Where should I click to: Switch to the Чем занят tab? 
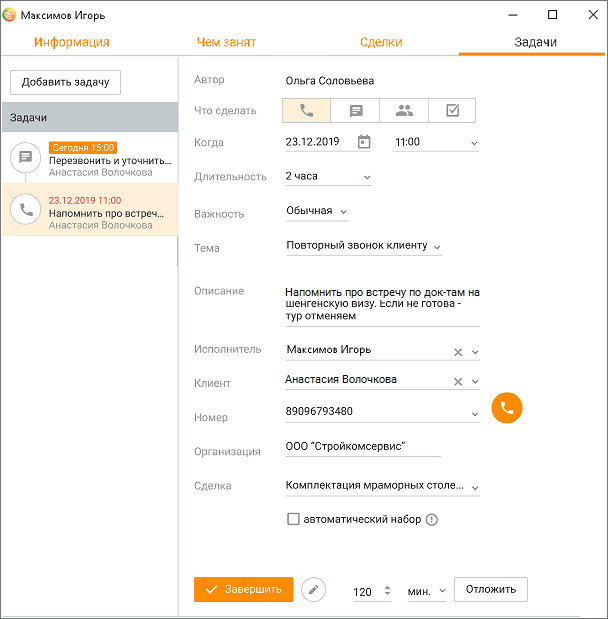[x=226, y=42]
